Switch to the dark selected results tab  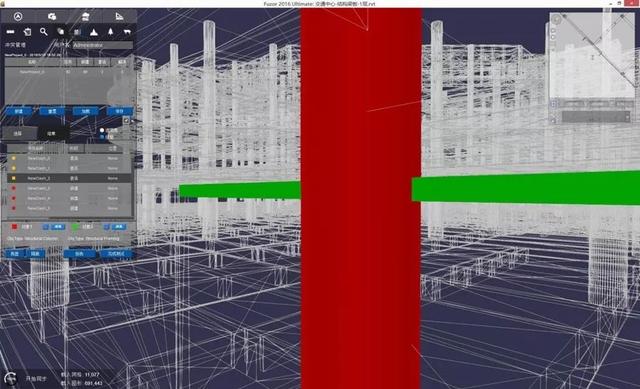52,133
